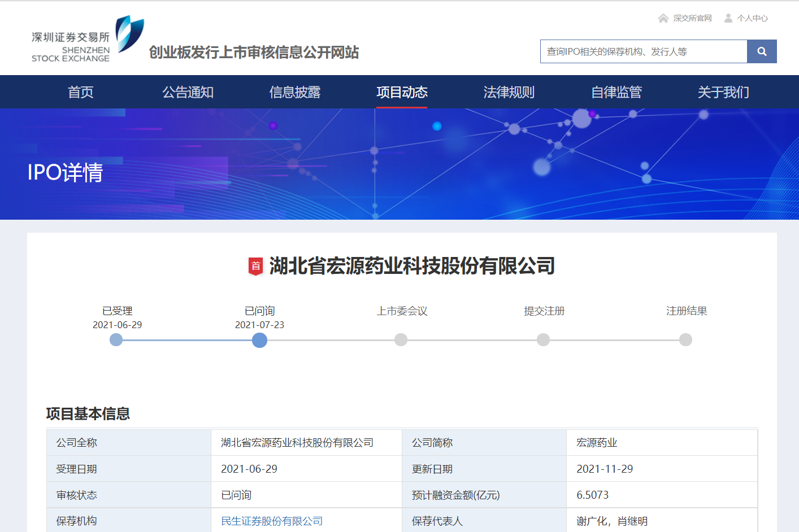Image resolution: width=799 pixels, height=532 pixels.
Task: Click the 已受理 progress step dot
Action: [116, 339]
